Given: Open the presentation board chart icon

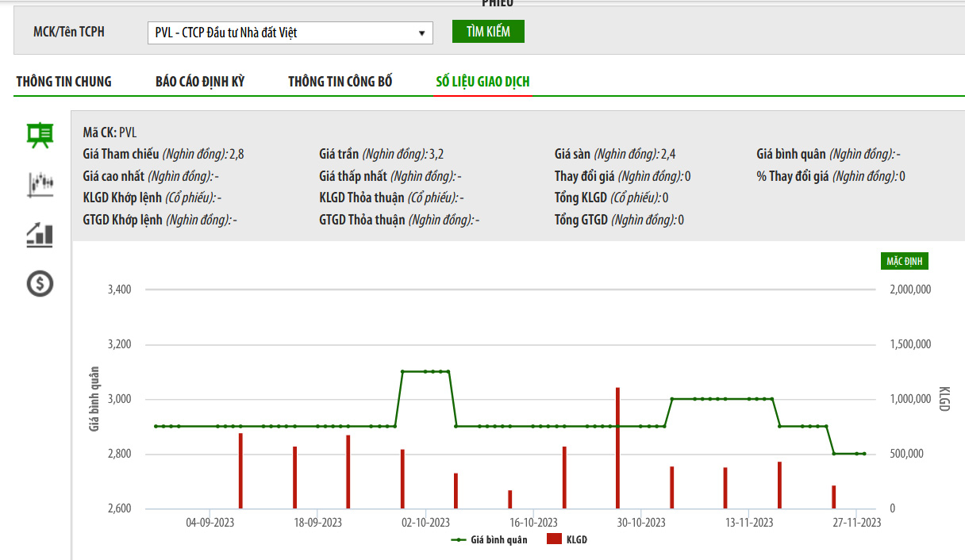Looking at the screenshot, I should tap(40, 136).
